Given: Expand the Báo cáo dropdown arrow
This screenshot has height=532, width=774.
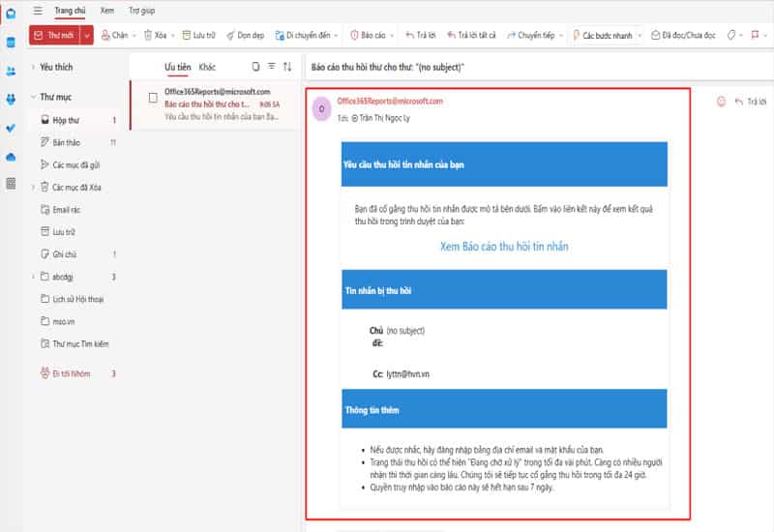Looking at the screenshot, I should click(x=392, y=36).
